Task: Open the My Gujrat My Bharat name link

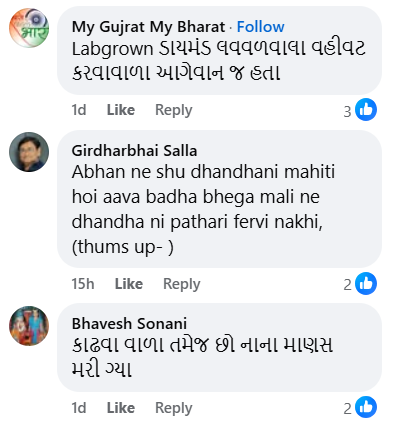Action: pos(148,27)
